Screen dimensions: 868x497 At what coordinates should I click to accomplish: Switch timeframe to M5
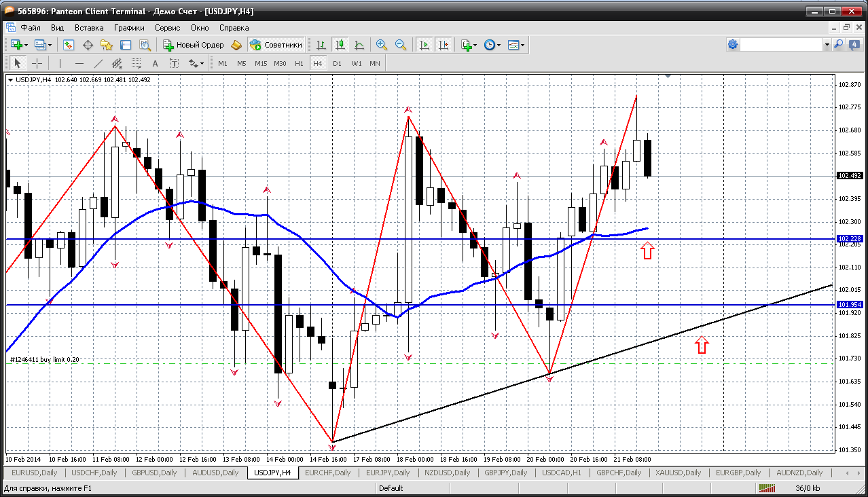242,63
